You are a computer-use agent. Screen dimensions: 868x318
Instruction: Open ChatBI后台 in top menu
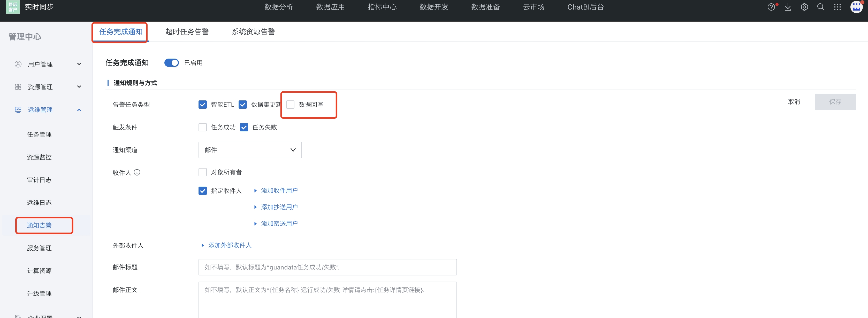(586, 7)
